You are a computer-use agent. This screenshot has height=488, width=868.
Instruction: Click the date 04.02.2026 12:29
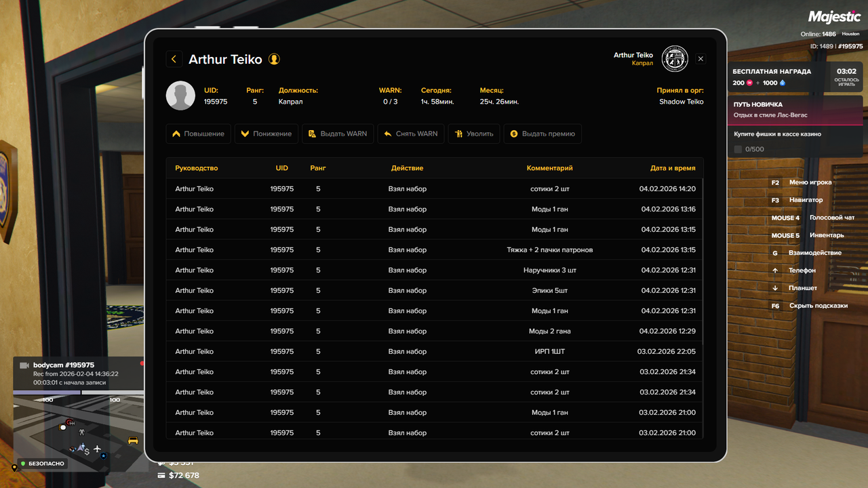point(667,331)
